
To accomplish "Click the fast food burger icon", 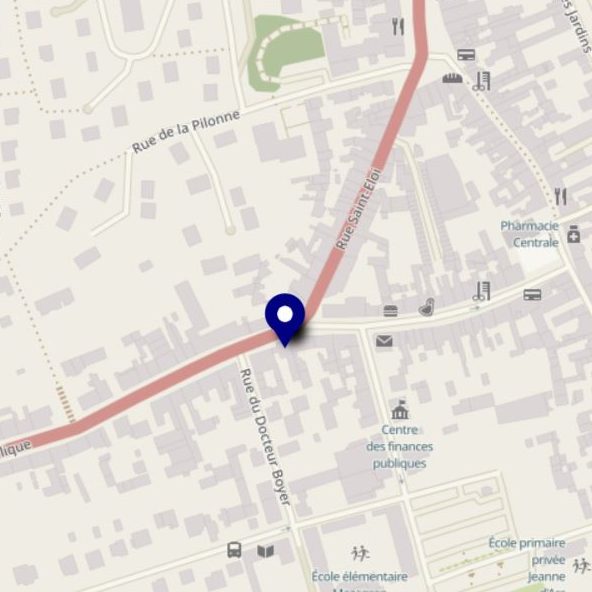I will pyautogui.click(x=390, y=311).
